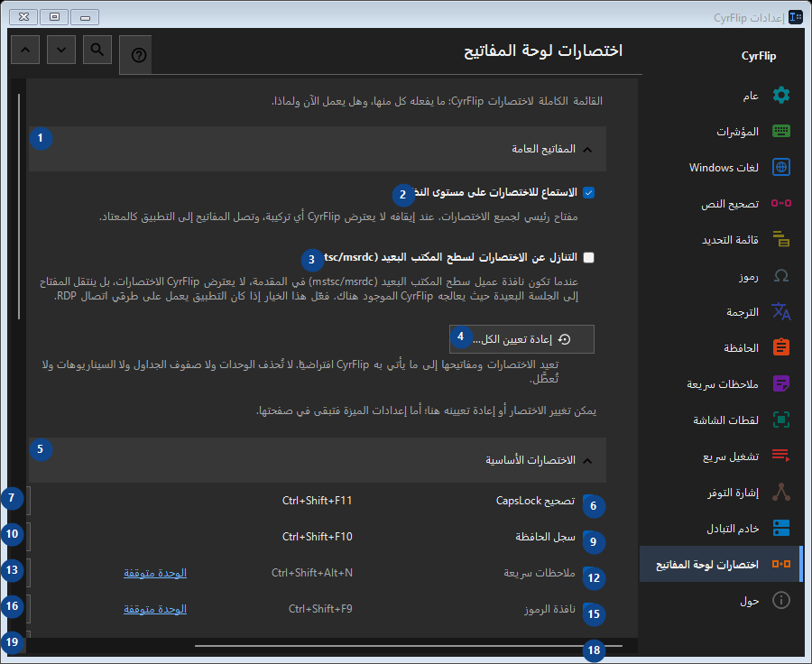This screenshot has width=812, height=664.
Task: Click the CyrFlip app icon in title bar
Action: click(x=796, y=17)
